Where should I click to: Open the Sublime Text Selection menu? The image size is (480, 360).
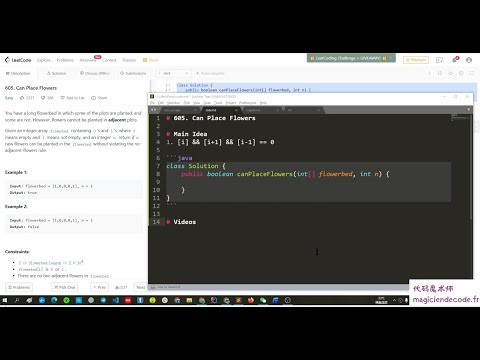tap(173, 103)
